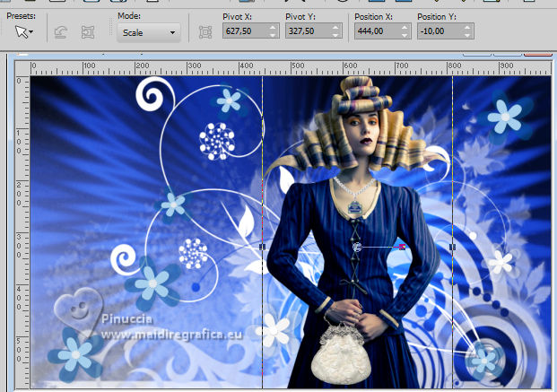
Task: Decrease Pivot Y with down arrow
Action: click(x=335, y=35)
